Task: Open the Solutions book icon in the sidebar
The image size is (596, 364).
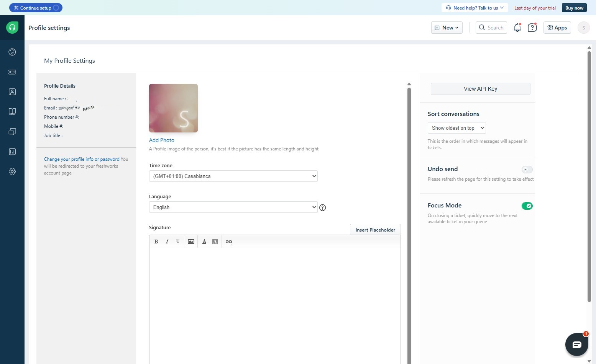Action: tap(12, 112)
